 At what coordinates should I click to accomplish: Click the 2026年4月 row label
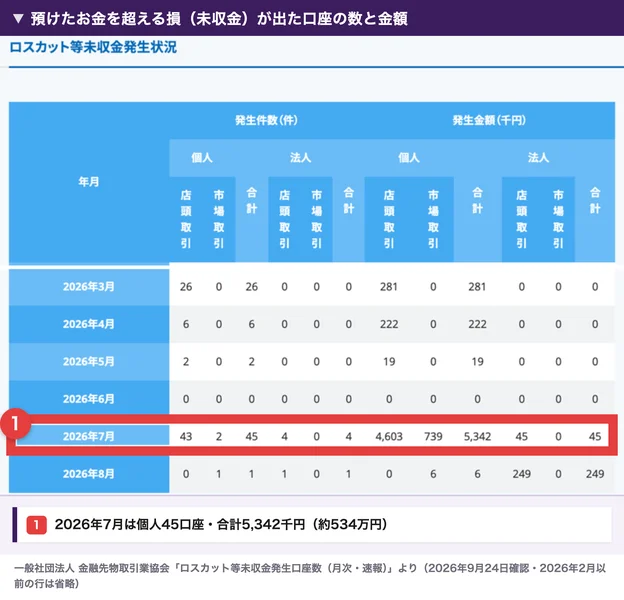[x=89, y=324]
